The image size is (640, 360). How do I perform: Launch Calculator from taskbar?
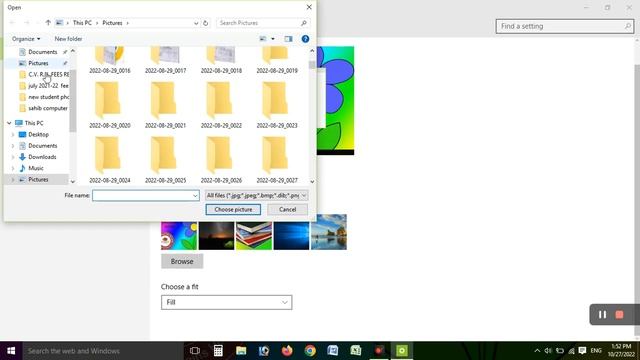(218, 351)
